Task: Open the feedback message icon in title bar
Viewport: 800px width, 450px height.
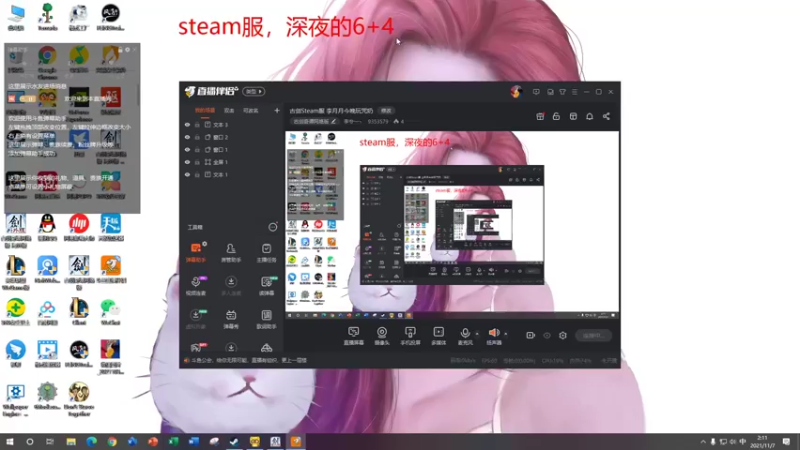Action: 536,92
